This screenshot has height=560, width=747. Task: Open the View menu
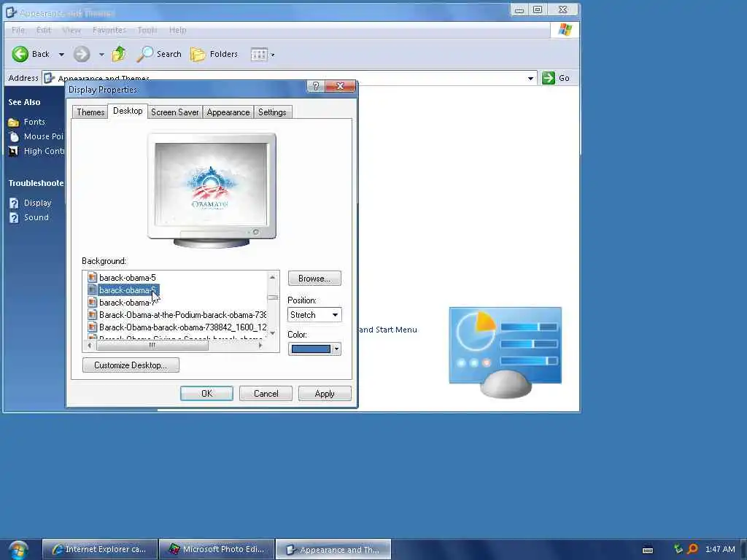click(x=71, y=30)
